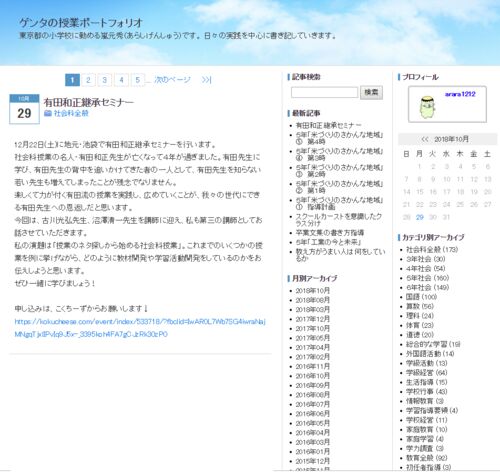Follow the kokucheese event registration URL

140,328
